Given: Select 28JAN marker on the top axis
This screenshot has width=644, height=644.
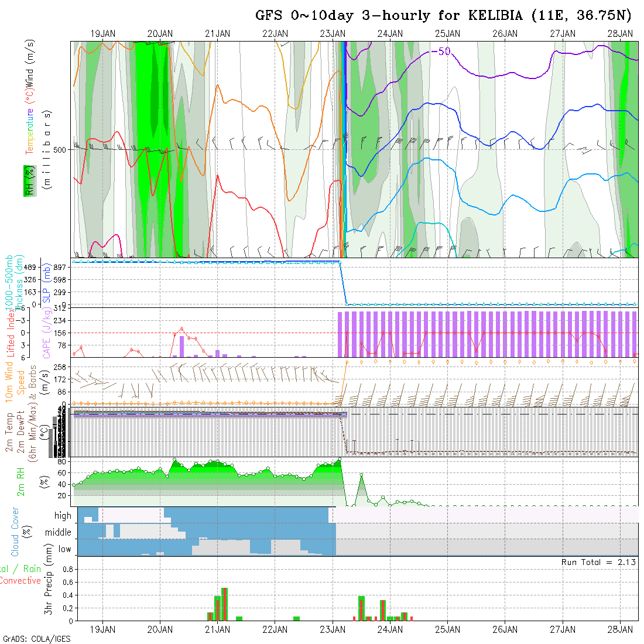Looking at the screenshot, I should (620, 34).
